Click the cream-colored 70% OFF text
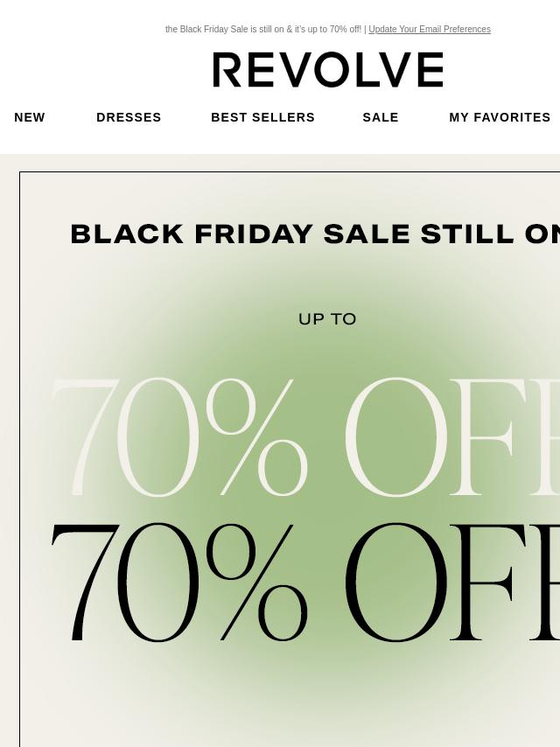 (x=305, y=436)
